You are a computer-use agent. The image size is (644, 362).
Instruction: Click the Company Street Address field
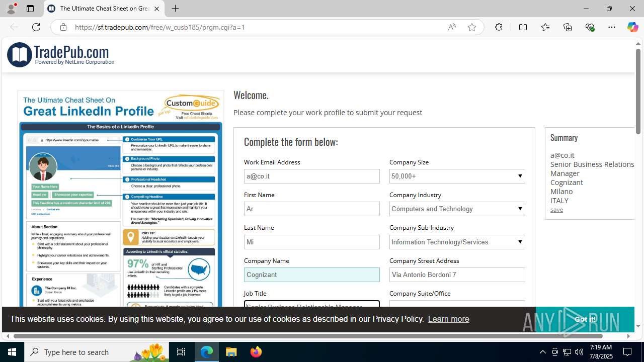457,275
